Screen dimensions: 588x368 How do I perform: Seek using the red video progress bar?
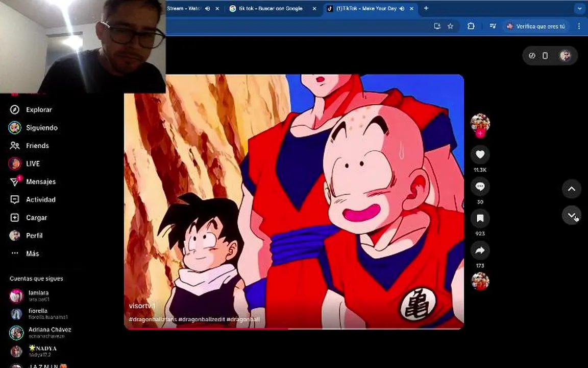[x=294, y=329]
